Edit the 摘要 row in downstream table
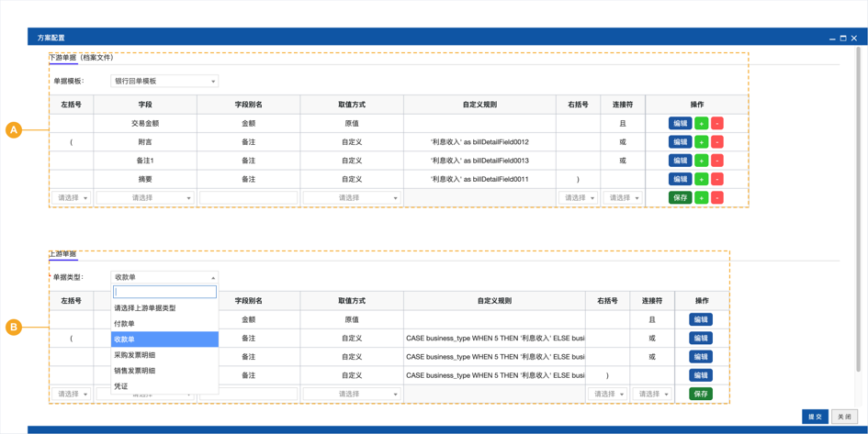868x434 pixels. point(681,179)
